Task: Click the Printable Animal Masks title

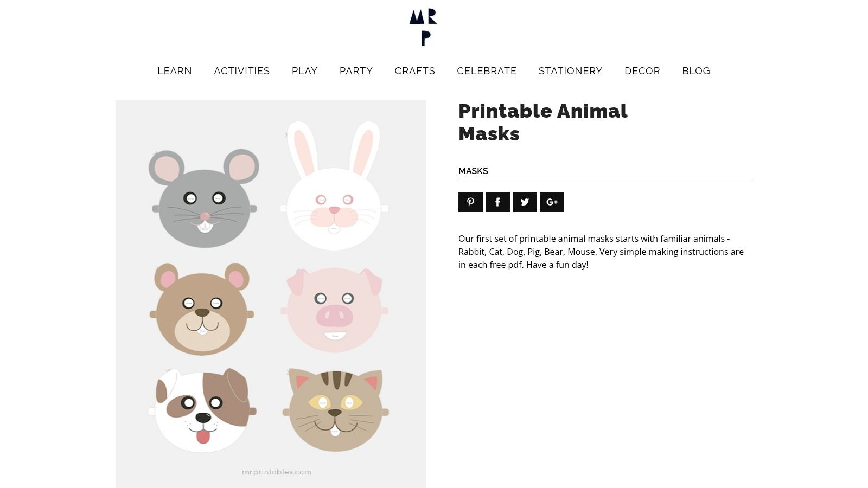Action: click(542, 122)
